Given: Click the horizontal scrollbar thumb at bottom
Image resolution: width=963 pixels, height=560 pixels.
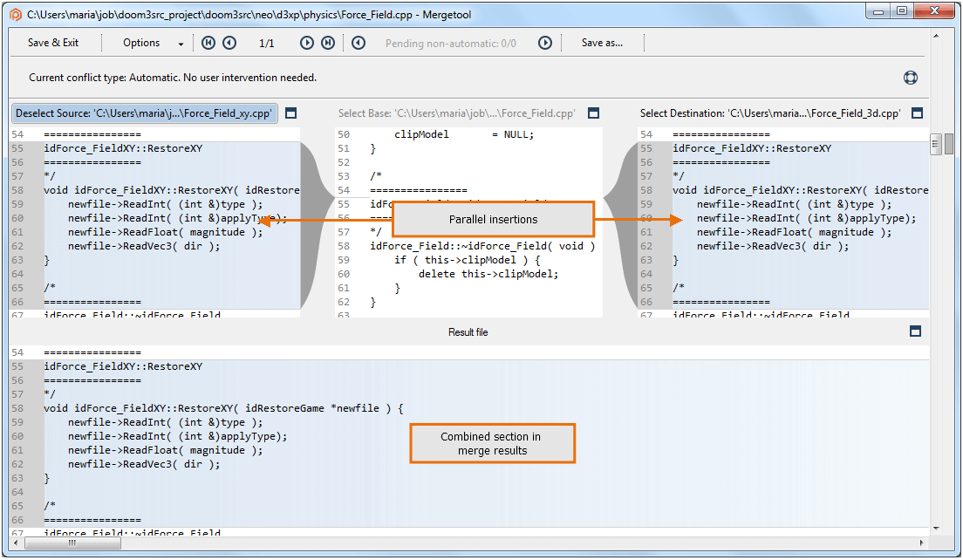Looking at the screenshot, I should 73,543.
